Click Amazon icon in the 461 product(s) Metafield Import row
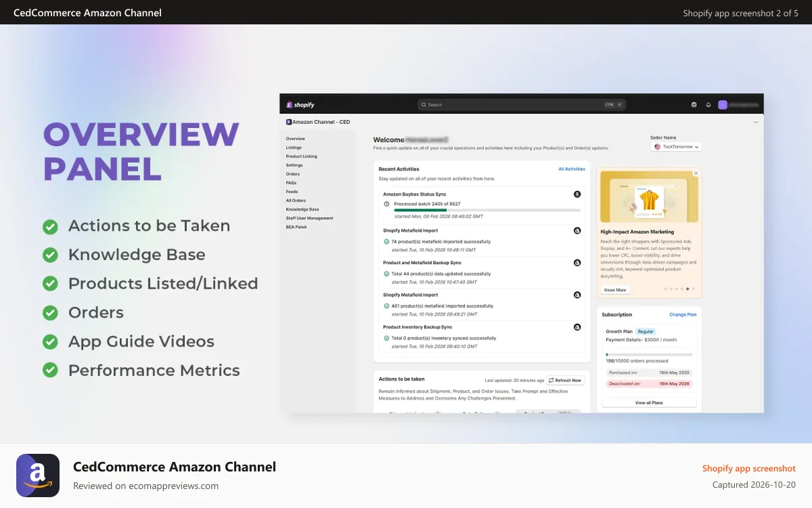The image size is (812, 508). pyautogui.click(x=577, y=295)
